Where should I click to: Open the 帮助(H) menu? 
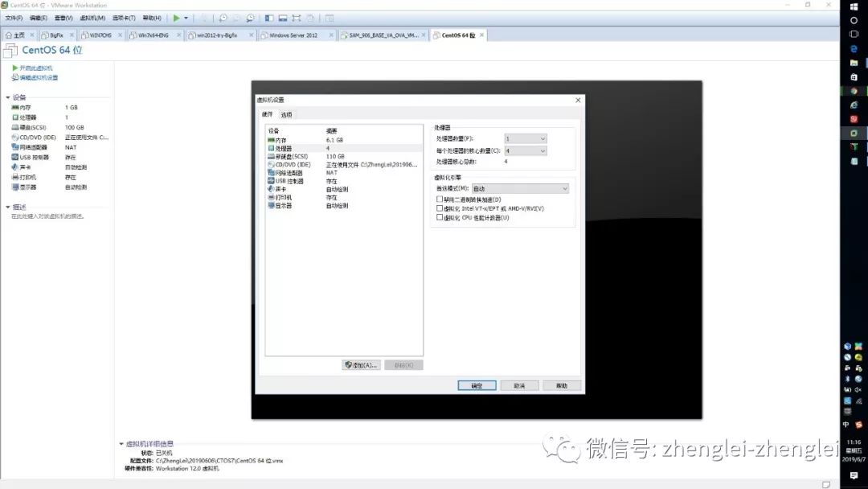(x=152, y=18)
